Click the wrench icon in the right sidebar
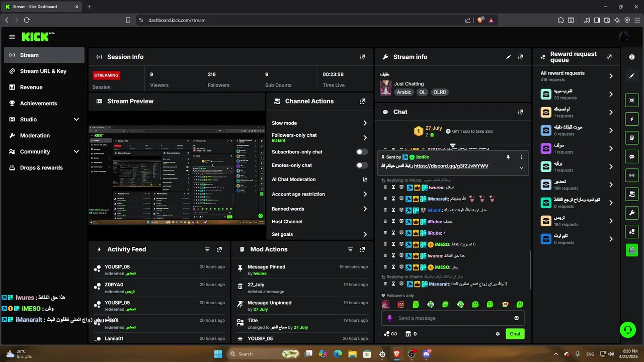Screen dimensions: 644x362 [632, 213]
